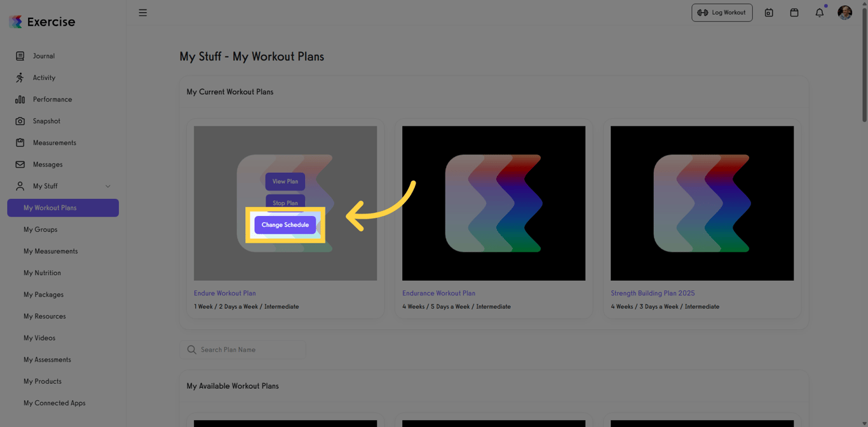Click the Change Schedule button
This screenshot has height=427, width=868.
click(285, 225)
